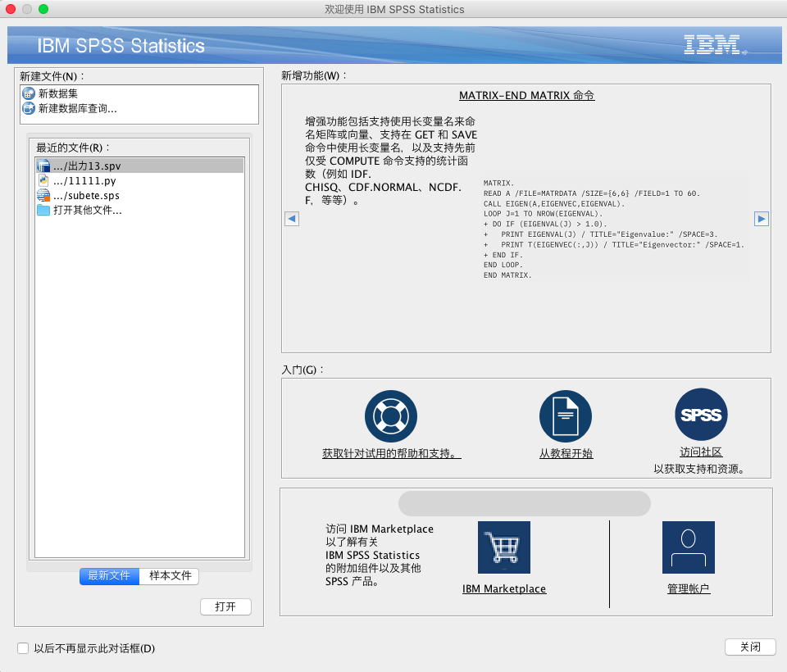Click the folder icon for 打开其他文件
Image resolution: width=787 pixels, height=672 pixels.
click(x=43, y=210)
